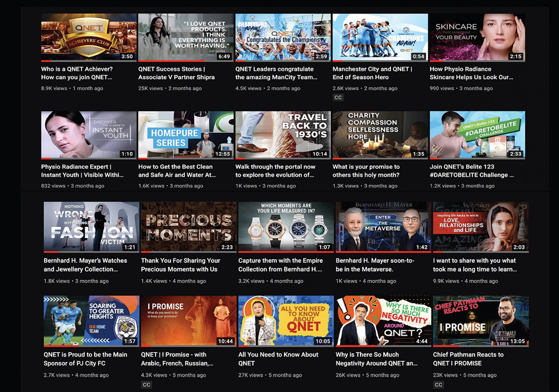Screen dimensions: 559x392
Task: Play the 'Enter the Metaverse' thumbnail
Action: [383, 227]
